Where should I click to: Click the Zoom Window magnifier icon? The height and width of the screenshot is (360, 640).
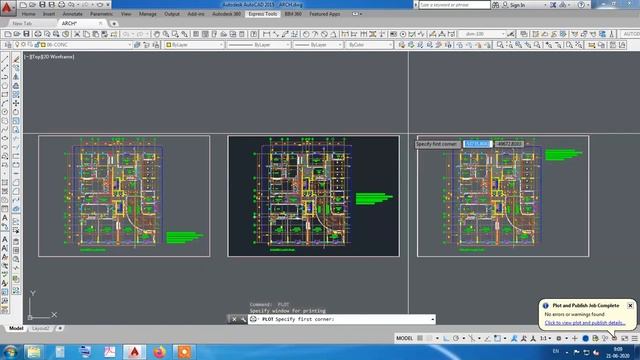[175, 34]
